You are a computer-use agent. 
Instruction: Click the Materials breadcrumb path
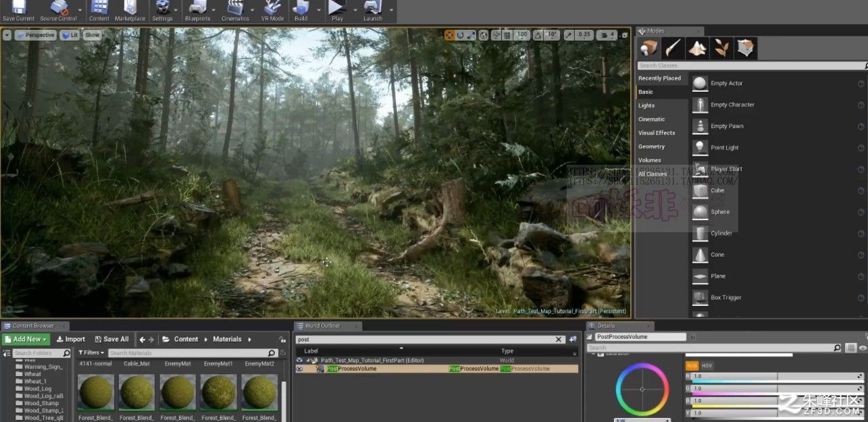(227, 340)
